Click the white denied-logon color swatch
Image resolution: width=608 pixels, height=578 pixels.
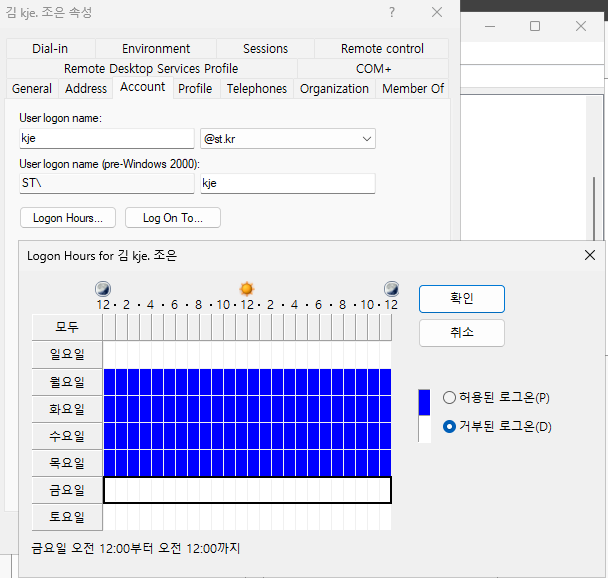[x=425, y=429]
